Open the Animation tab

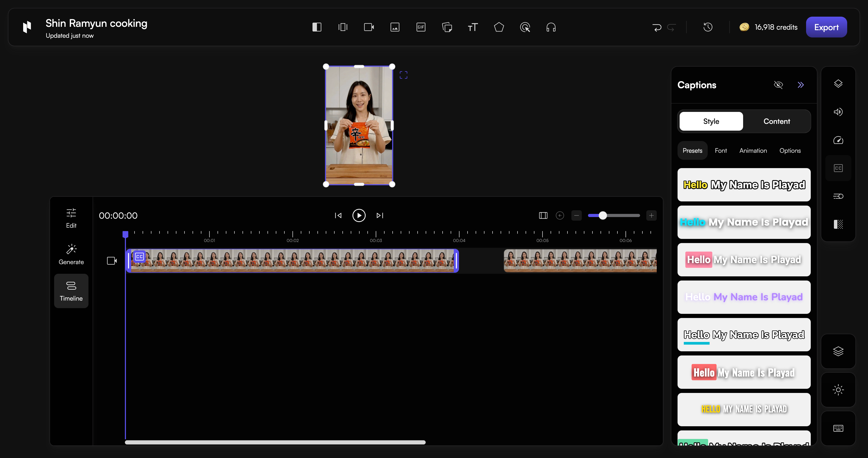click(753, 151)
